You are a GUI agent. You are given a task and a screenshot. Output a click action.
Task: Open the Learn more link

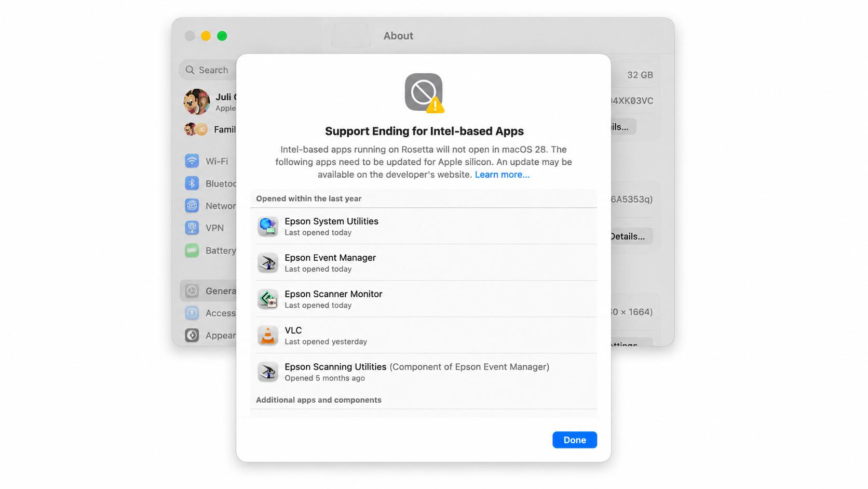tap(502, 175)
